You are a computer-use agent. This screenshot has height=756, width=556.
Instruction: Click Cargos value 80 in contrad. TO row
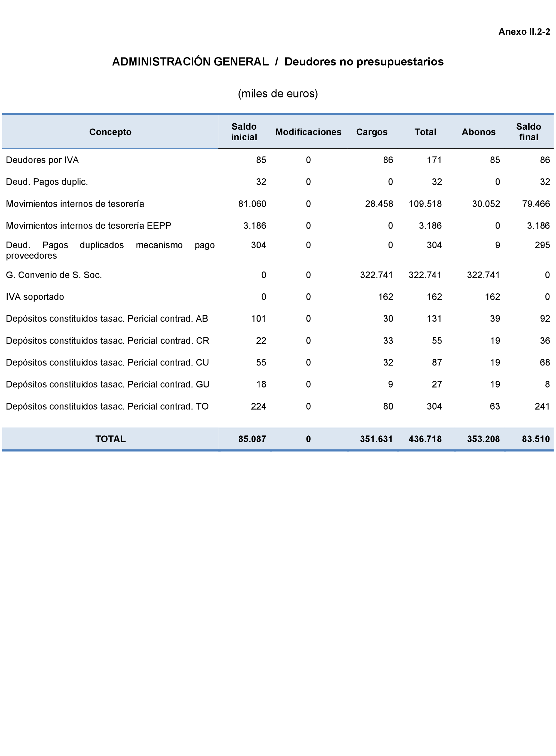click(388, 406)
